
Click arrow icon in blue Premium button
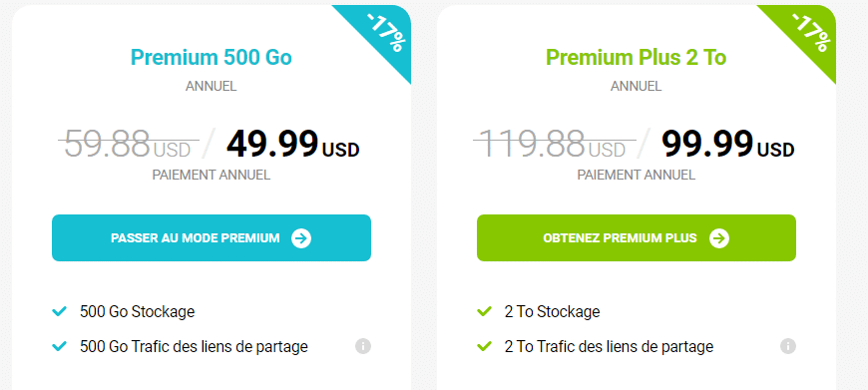tap(301, 238)
